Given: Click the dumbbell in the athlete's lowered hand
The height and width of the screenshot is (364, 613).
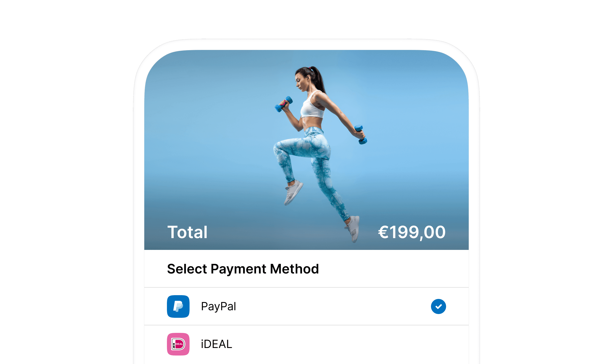Looking at the screenshot, I should 361,135.
